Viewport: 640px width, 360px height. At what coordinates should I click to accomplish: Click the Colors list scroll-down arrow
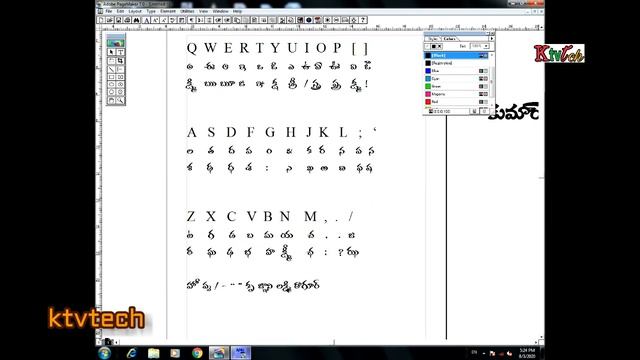(x=491, y=105)
